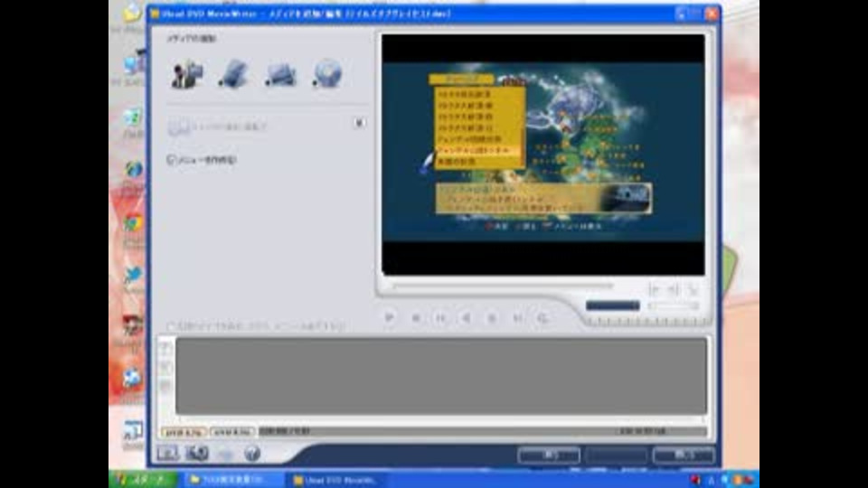The image size is (868, 488).
Task: Open the Google Chrome desktop icon
Action: (133, 223)
